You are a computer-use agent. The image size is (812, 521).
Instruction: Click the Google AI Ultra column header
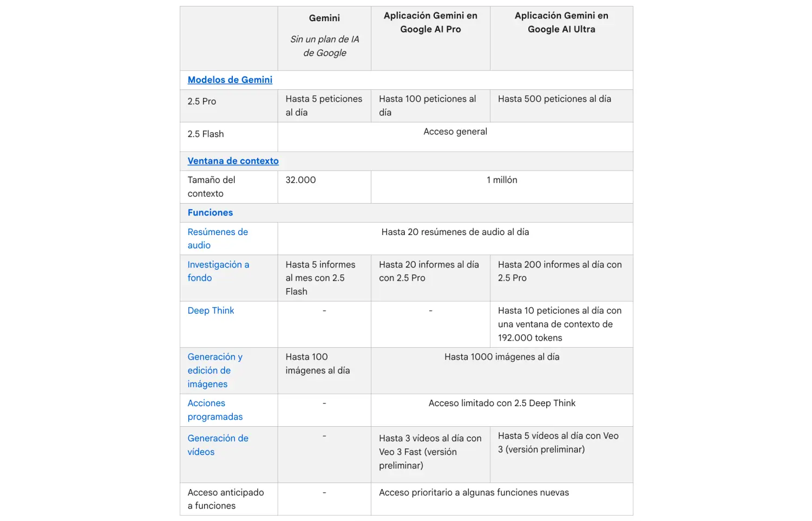click(561, 23)
